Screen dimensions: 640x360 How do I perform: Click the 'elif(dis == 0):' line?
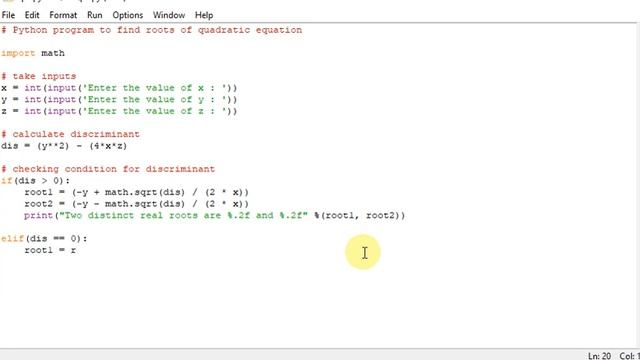click(x=44, y=238)
